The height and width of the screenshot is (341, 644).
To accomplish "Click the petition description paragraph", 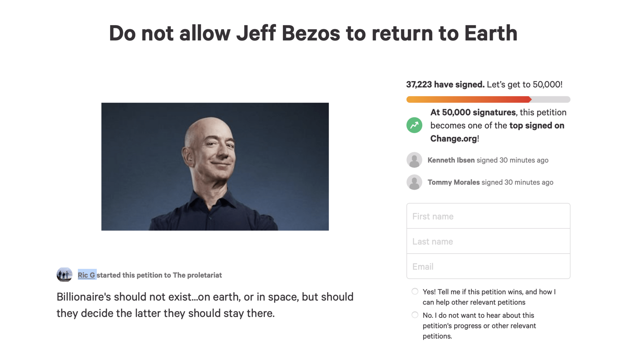I will tap(205, 305).
